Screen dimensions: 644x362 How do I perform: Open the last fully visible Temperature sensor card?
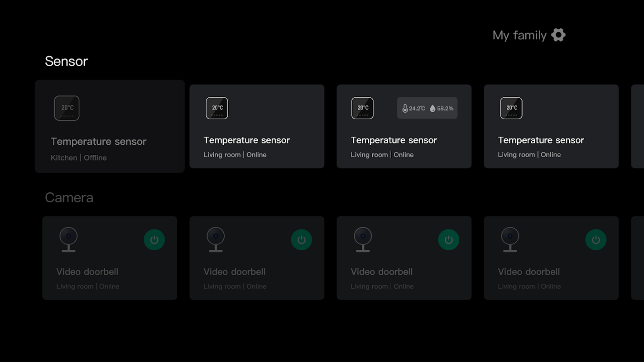[551, 126]
